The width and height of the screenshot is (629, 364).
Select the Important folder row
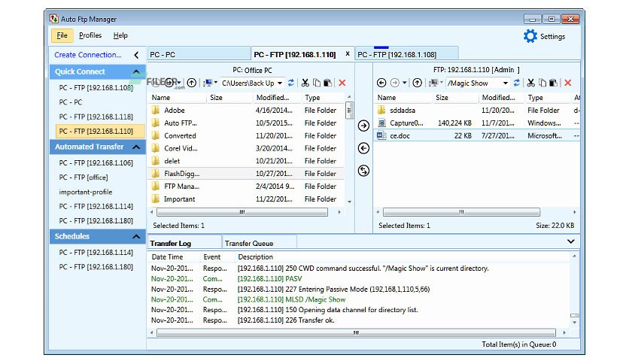pos(246,199)
